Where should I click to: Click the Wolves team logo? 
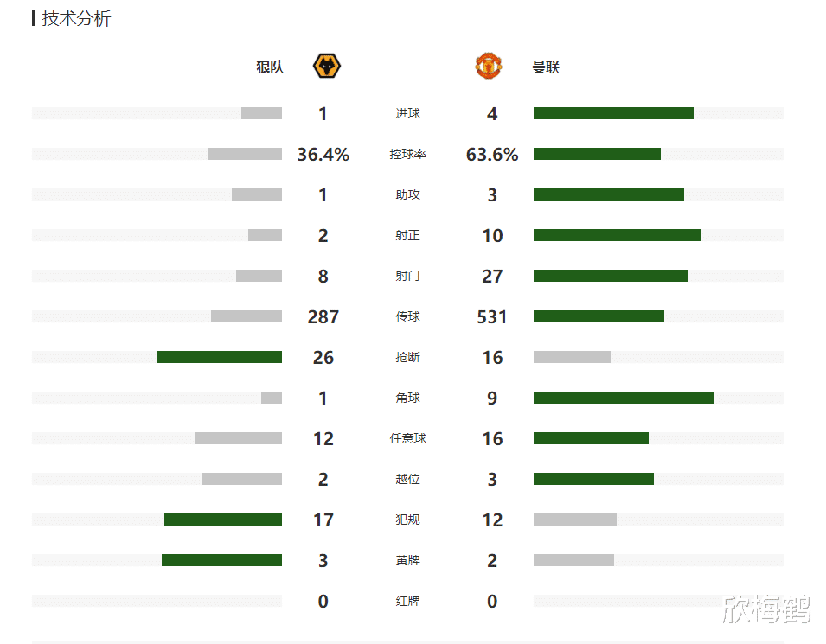(x=326, y=67)
